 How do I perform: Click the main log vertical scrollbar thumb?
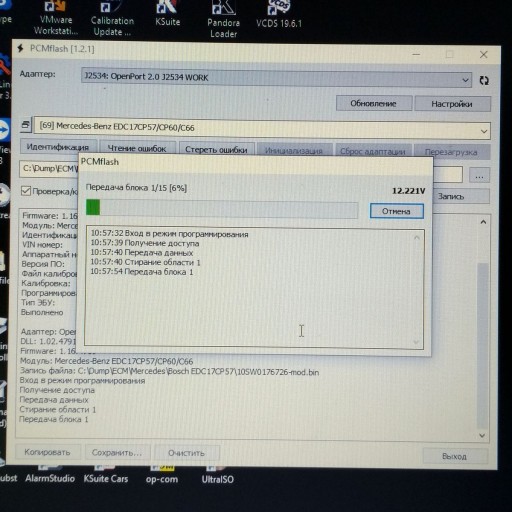[482, 346]
